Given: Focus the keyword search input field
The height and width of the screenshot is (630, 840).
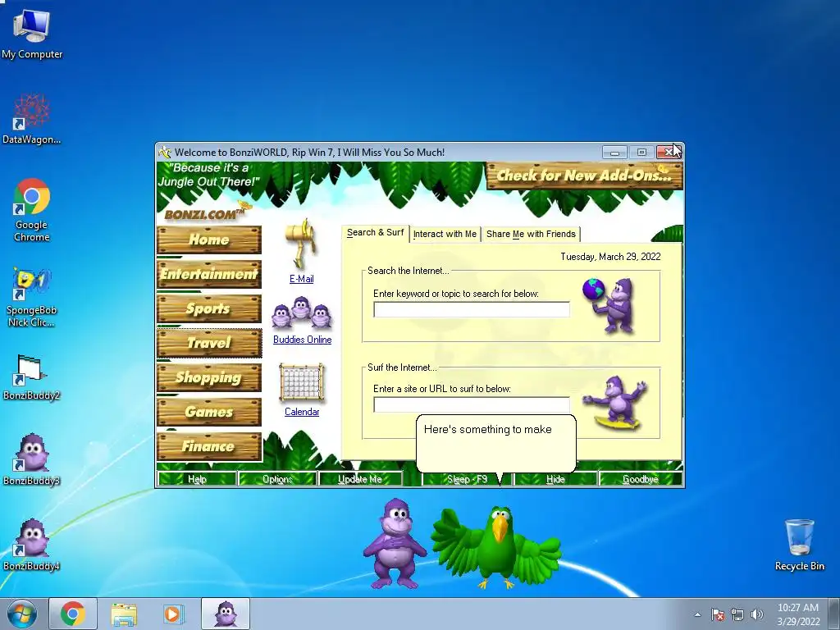Looking at the screenshot, I should pos(472,309).
